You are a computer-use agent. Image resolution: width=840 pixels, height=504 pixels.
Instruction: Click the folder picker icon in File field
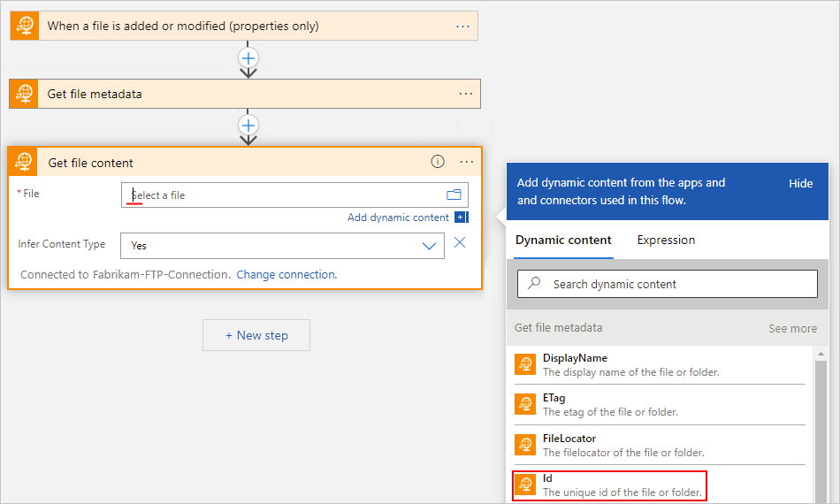point(454,195)
